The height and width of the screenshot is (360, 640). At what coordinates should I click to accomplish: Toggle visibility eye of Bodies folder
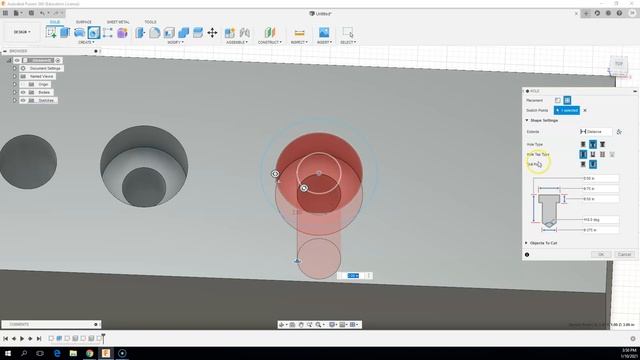pyautogui.click(x=23, y=92)
